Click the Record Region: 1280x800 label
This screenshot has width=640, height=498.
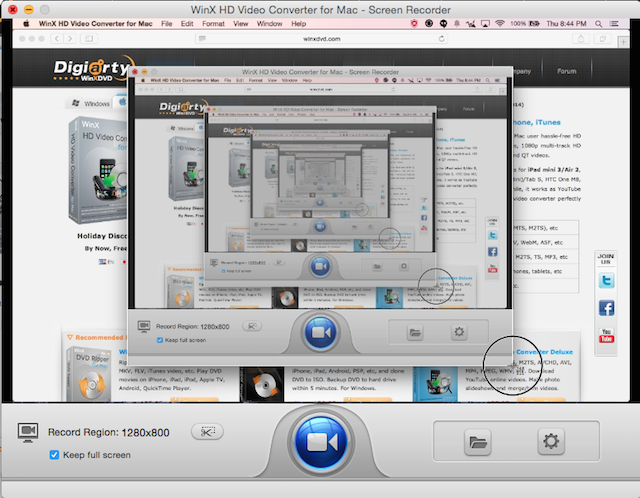coord(109,433)
